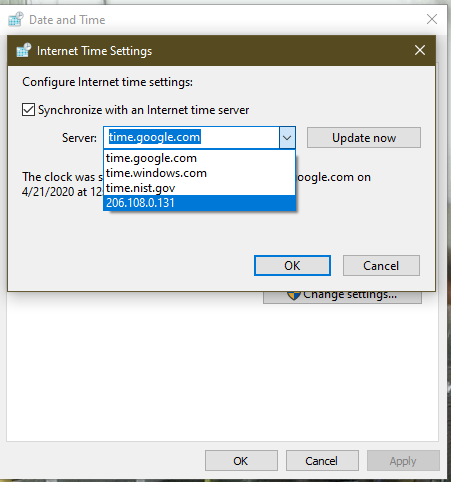Pick the 206.108.0.131 server entry
The height and width of the screenshot is (482, 451).
[199, 203]
